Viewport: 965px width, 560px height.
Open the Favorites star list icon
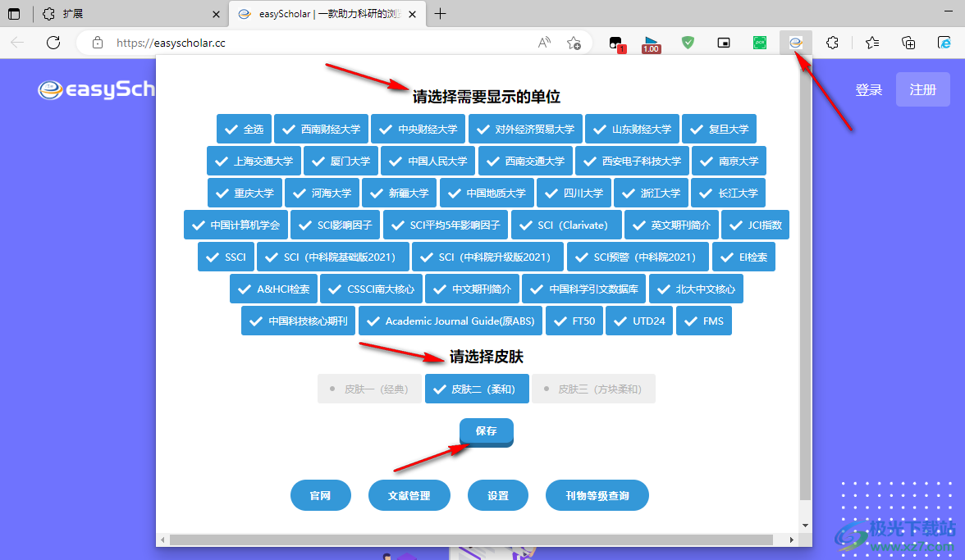click(x=872, y=43)
